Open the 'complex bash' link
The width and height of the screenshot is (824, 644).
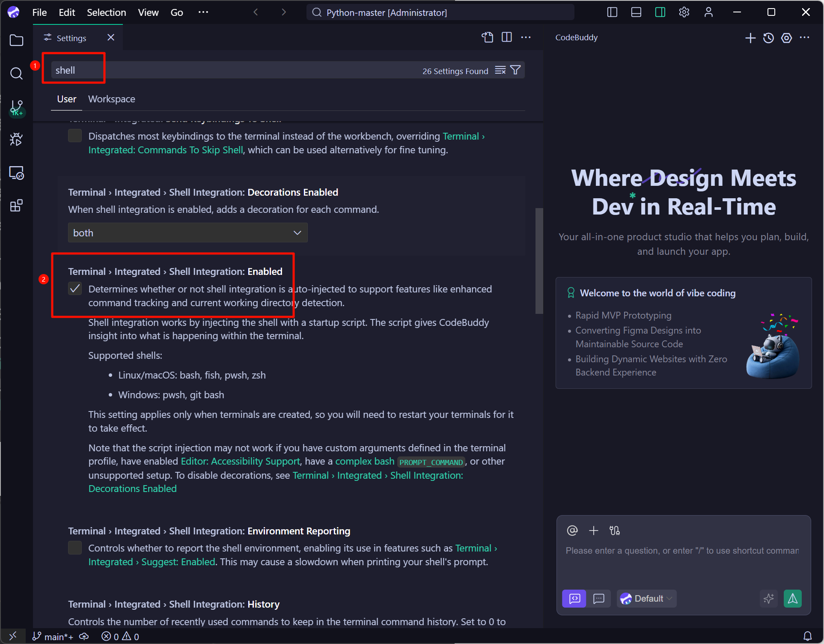pyautogui.click(x=364, y=462)
